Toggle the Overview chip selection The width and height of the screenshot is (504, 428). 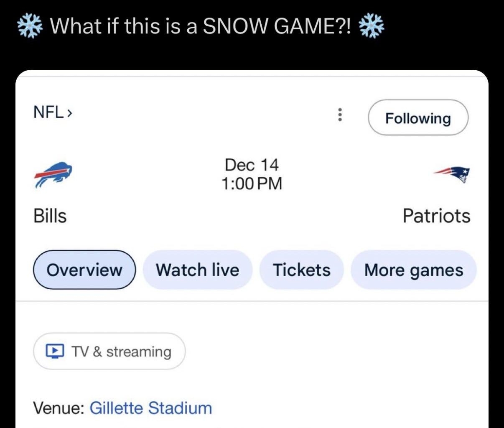(84, 270)
